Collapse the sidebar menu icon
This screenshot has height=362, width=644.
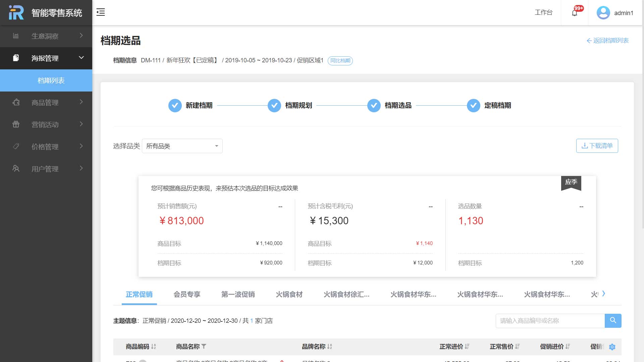pos(101,12)
